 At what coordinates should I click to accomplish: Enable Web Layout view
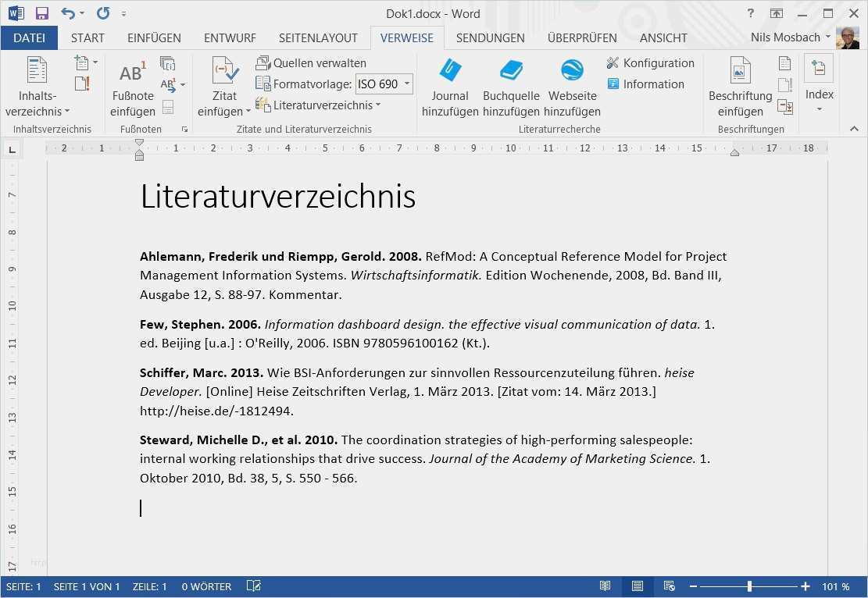(x=669, y=586)
